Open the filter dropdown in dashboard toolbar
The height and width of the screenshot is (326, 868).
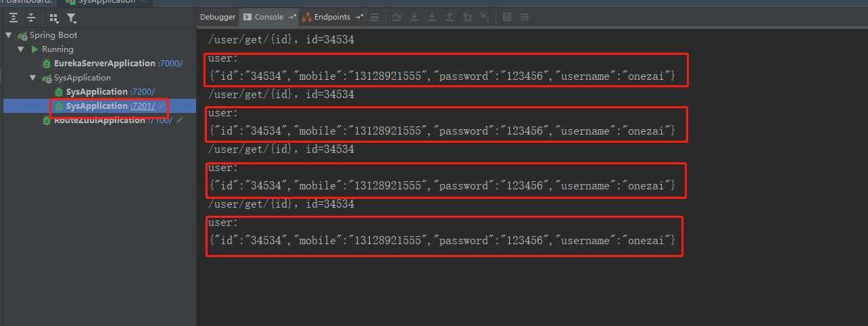pos(71,18)
